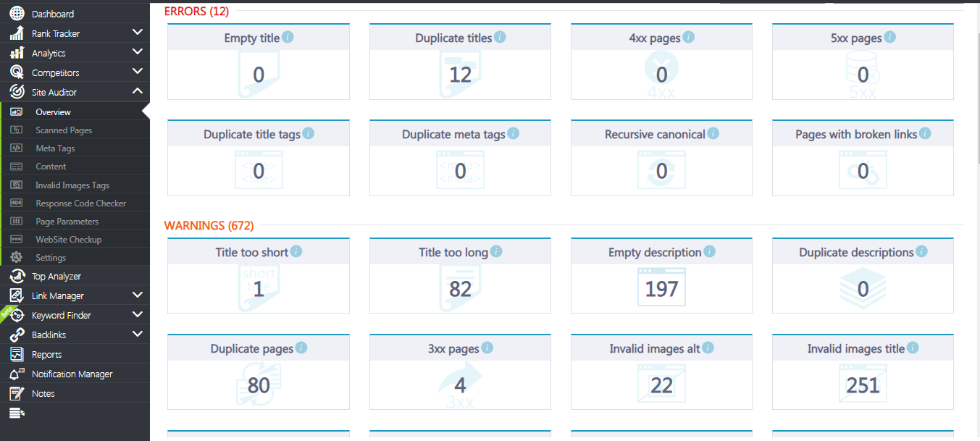This screenshot has height=441, width=980.
Task: Click the Competitors icon in sidebar
Action: 17,72
